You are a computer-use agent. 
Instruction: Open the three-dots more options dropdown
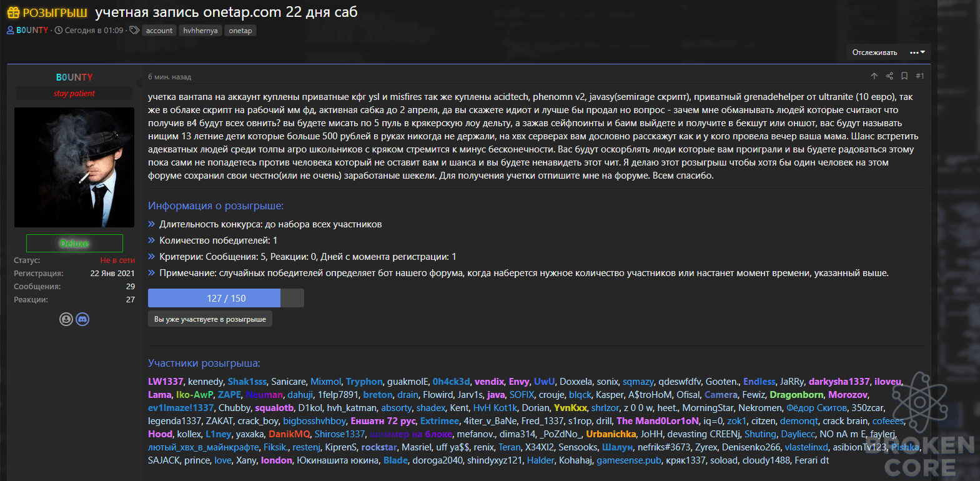coord(917,52)
